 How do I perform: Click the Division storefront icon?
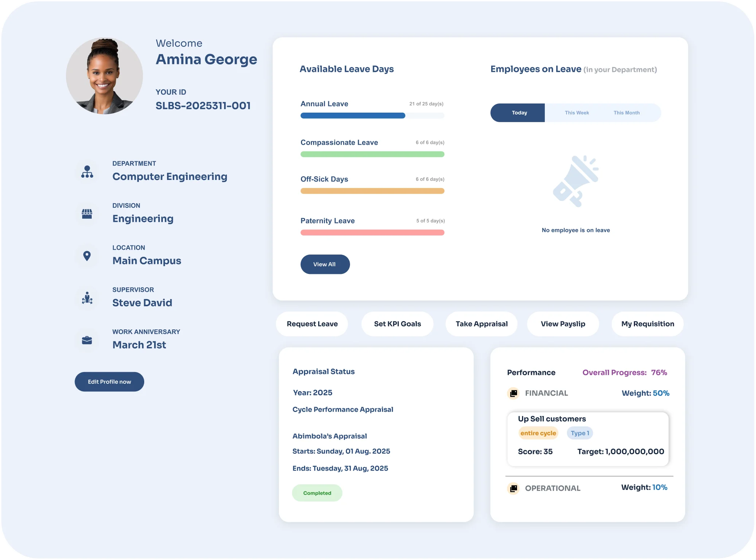pyautogui.click(x=87, y=214)
